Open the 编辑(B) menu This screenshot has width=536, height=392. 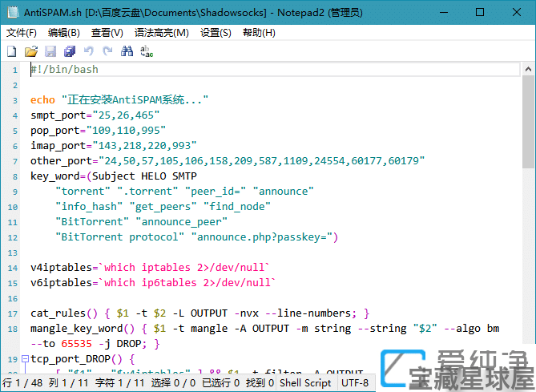64,33
